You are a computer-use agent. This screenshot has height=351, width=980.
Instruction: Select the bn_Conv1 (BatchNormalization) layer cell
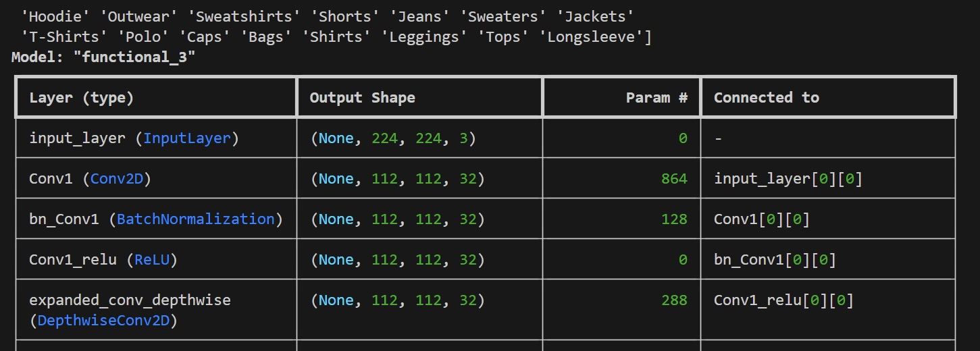pyautogui.click(x=156, y=219)
